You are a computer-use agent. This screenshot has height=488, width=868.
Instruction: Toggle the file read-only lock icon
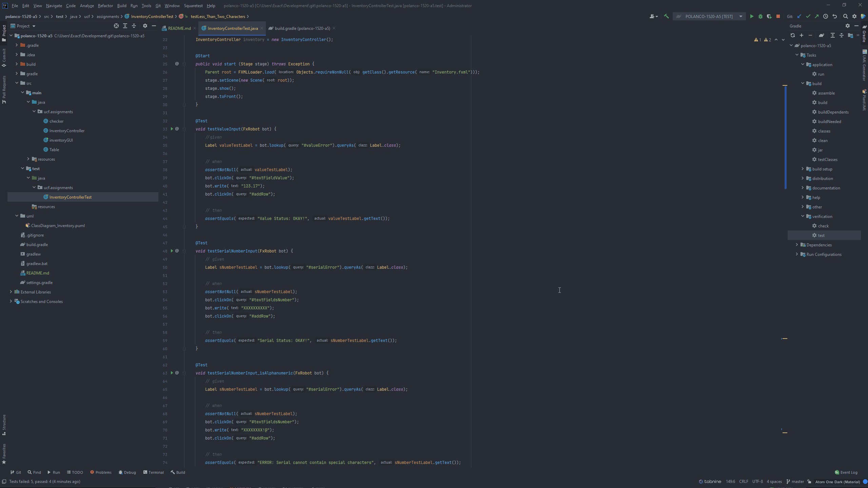809,482
